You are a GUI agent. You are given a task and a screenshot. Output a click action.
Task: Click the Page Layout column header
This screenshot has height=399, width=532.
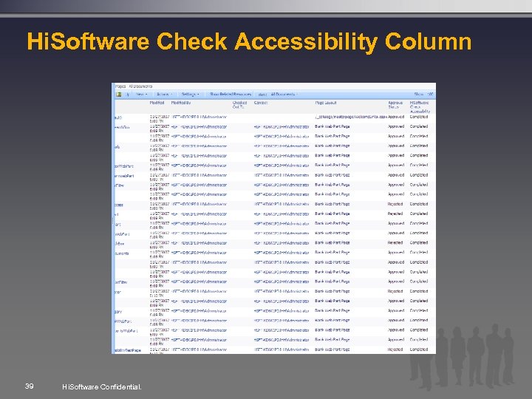326,103
